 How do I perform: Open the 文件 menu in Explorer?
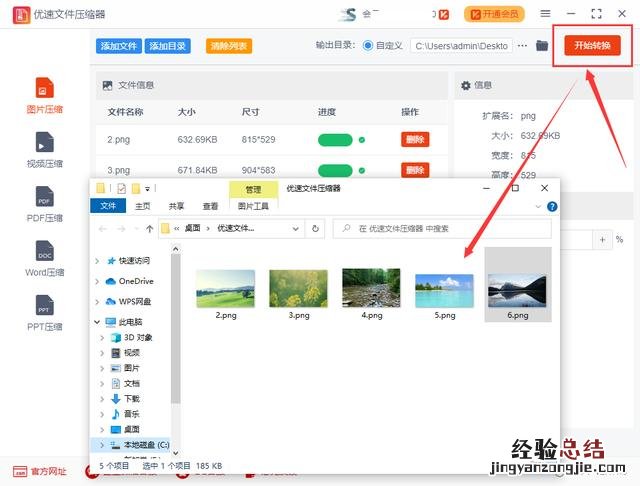coord(108,206)
